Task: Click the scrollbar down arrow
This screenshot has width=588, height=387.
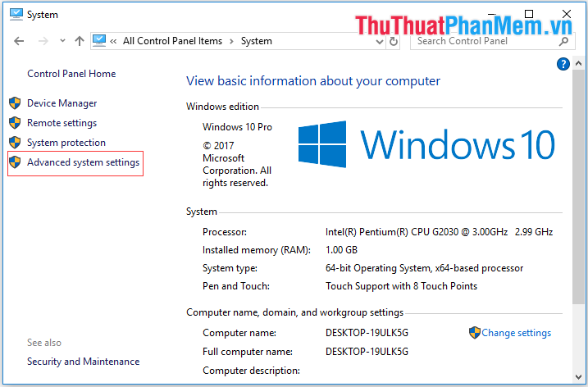Action: pyautogui.click(x=578, y=377)
